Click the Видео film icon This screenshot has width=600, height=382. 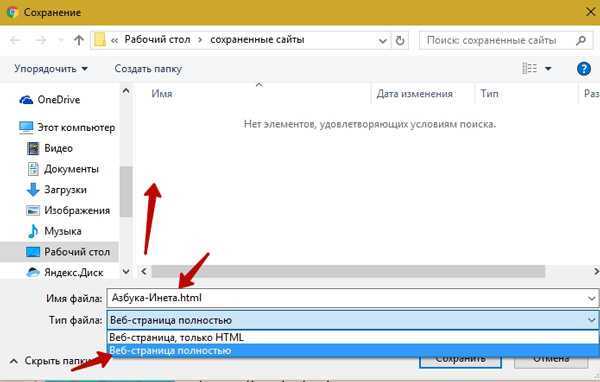[x=33, y=148]
